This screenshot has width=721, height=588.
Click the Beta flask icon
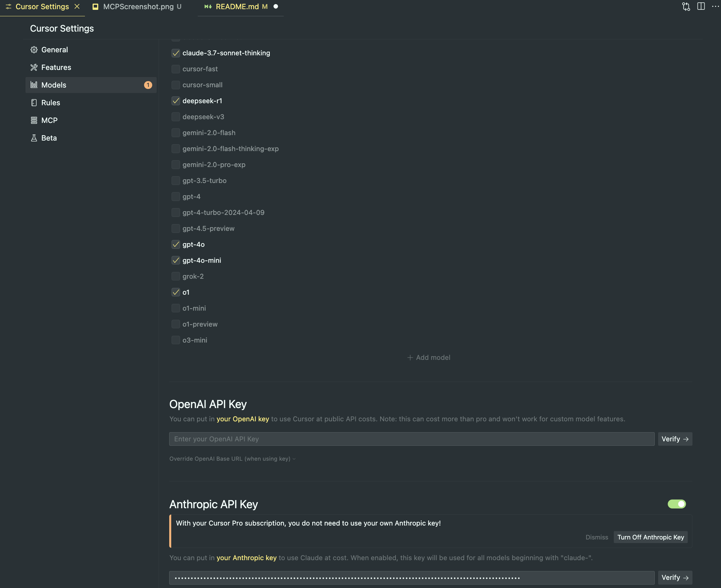tap(34, 138)
